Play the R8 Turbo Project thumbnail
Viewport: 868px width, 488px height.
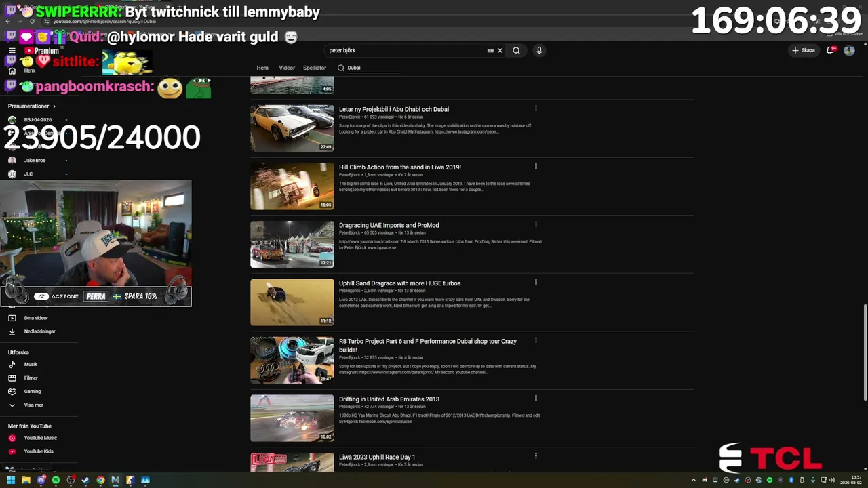(x=292, y=361)
